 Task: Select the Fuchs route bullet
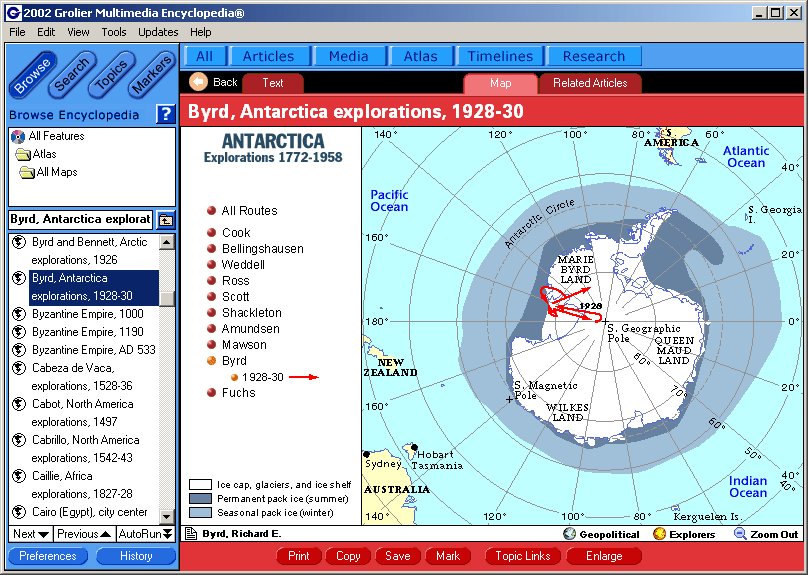[211, 393]
